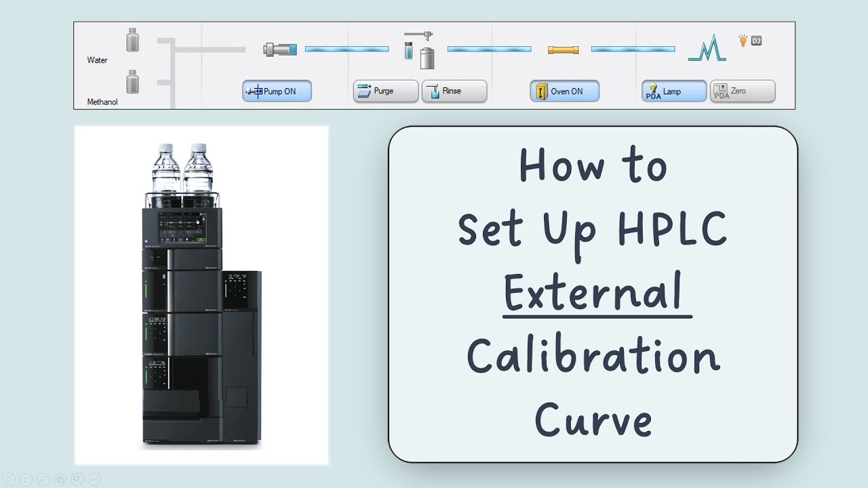Click the "Set Up HPLC" title line

[x=593, y=229]
